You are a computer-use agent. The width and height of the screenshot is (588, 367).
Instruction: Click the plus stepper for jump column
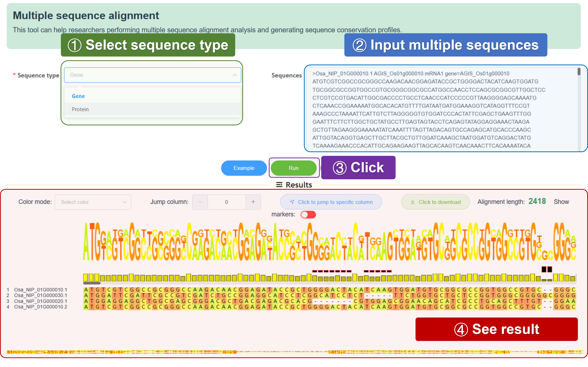253,202
